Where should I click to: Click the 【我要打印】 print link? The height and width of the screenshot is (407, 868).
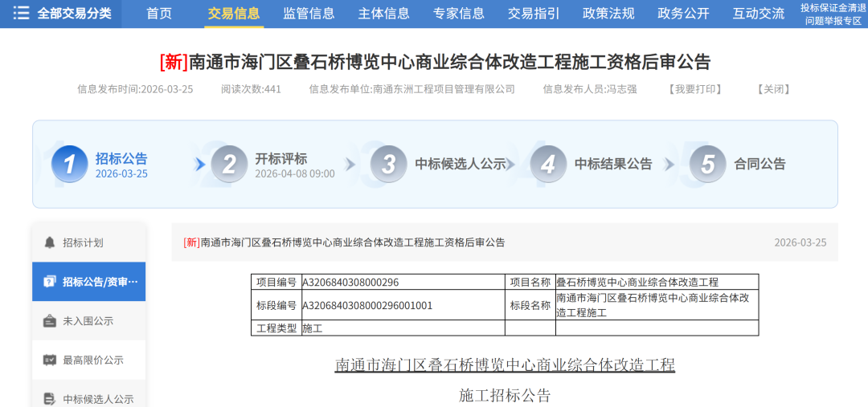(x=694, y=89)
